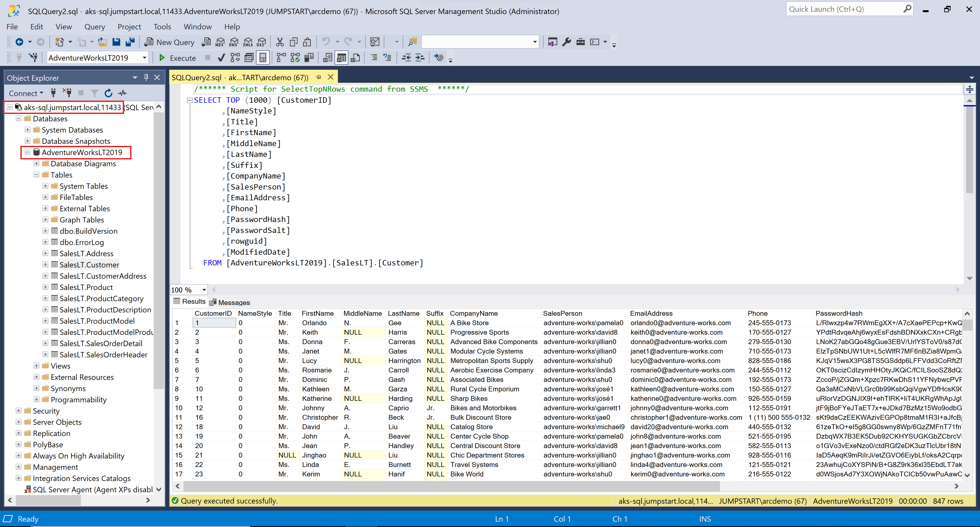The image size is (980, 527).
Task: Click the XMLA query toolbar icon
Action: 248,42
